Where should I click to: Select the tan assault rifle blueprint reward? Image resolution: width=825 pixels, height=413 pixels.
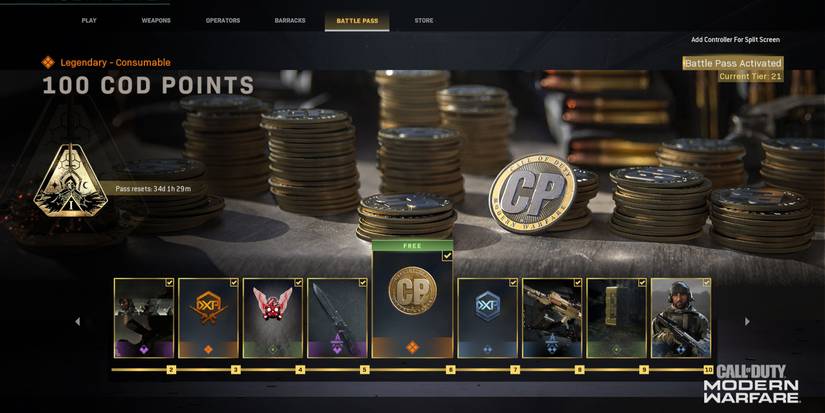pyautogui.click(x=552, y=318)
